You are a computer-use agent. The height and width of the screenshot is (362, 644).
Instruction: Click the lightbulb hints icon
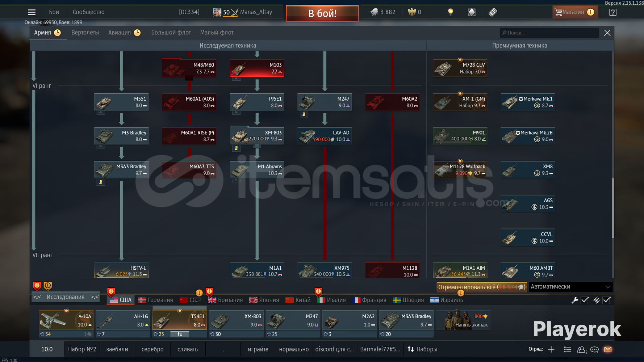coord(450,12)
